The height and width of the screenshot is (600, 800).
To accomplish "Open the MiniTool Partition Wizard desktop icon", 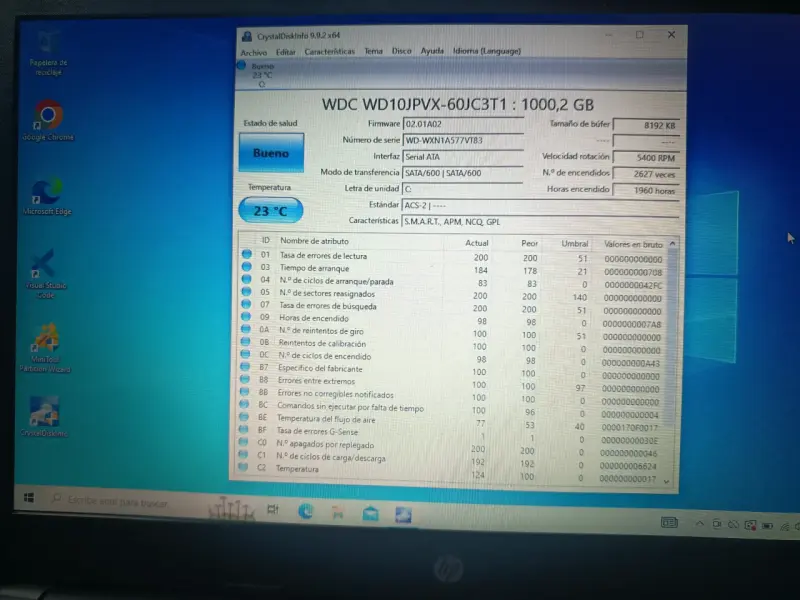I will coord(45,347).
